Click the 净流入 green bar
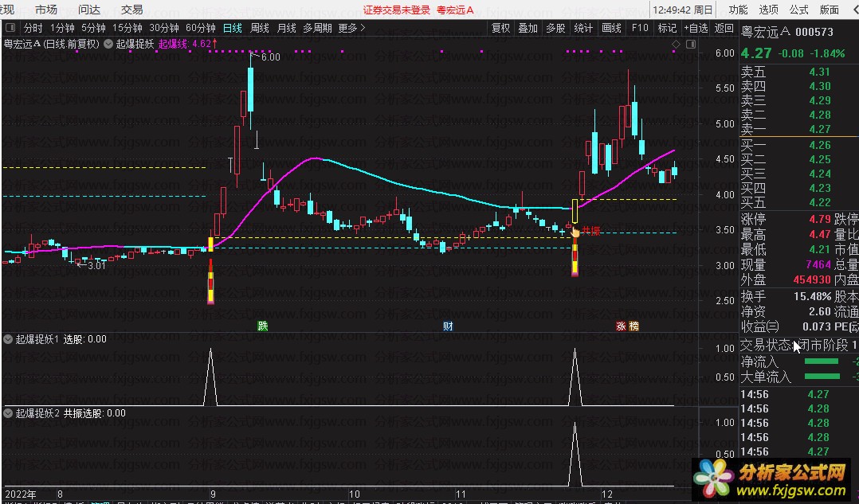 [x=822, y=361]
